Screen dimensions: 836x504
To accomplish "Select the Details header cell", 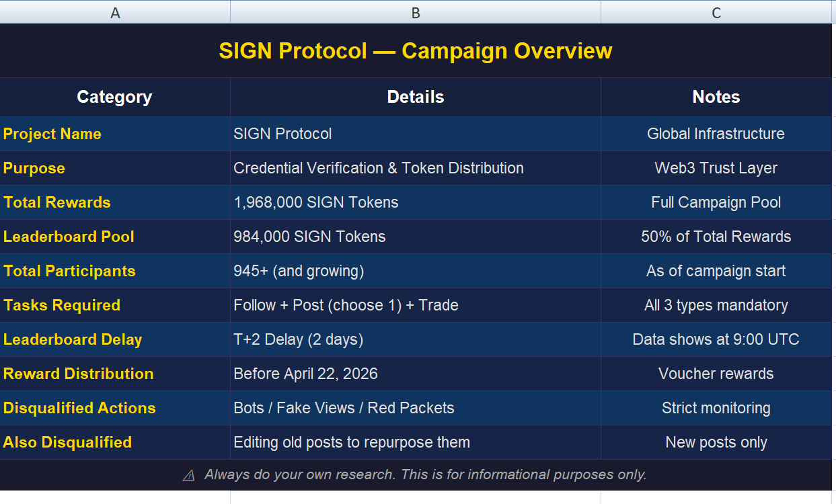I will tap(416, 97).
